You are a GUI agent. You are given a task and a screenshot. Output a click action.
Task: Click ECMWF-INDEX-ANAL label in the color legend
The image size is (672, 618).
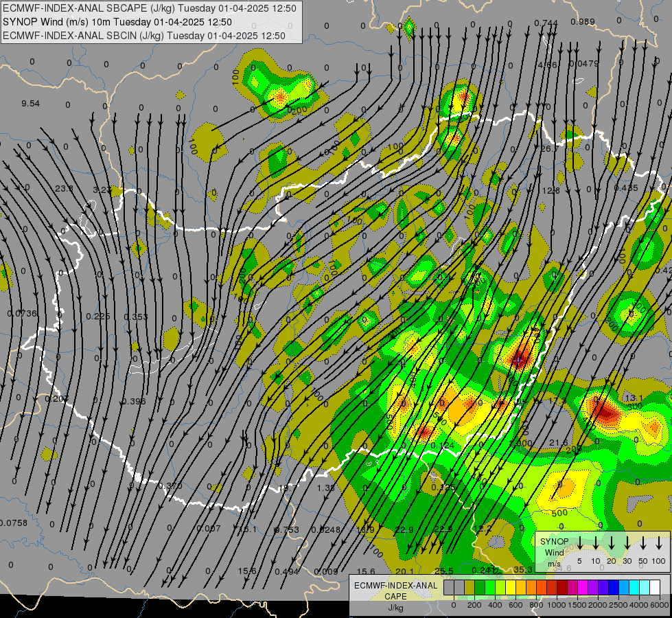pos(395,586)
